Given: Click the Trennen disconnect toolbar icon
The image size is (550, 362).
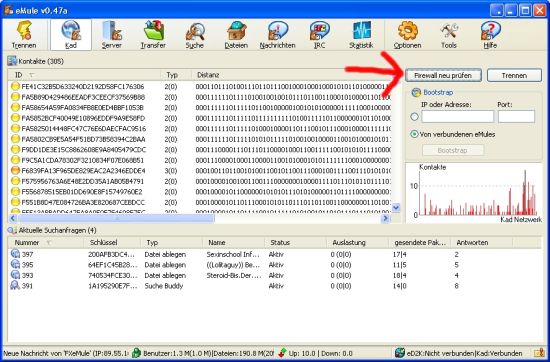Looking at the screenshot, I should pos(24,35).
